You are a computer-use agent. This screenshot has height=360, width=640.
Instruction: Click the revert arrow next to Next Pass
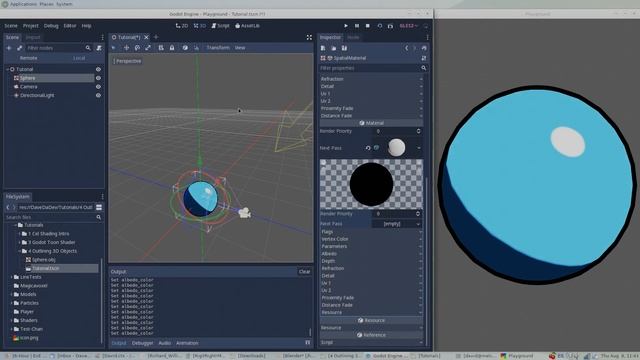pyautogui.click(x=368, y=148)
